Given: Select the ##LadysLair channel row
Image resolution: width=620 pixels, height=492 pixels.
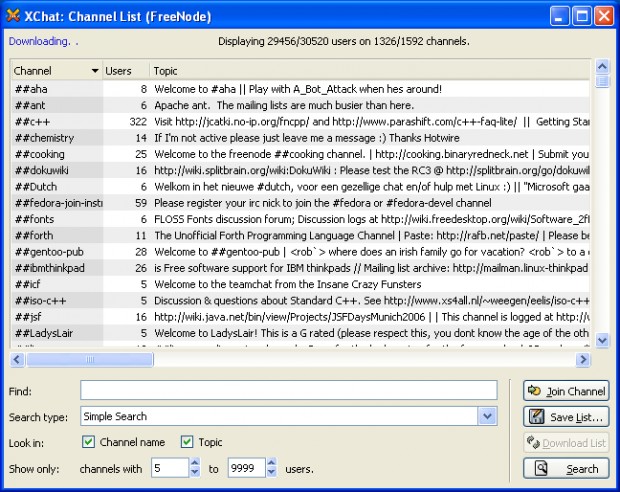Looking at the screenshot, I should (x=301, y=333).
